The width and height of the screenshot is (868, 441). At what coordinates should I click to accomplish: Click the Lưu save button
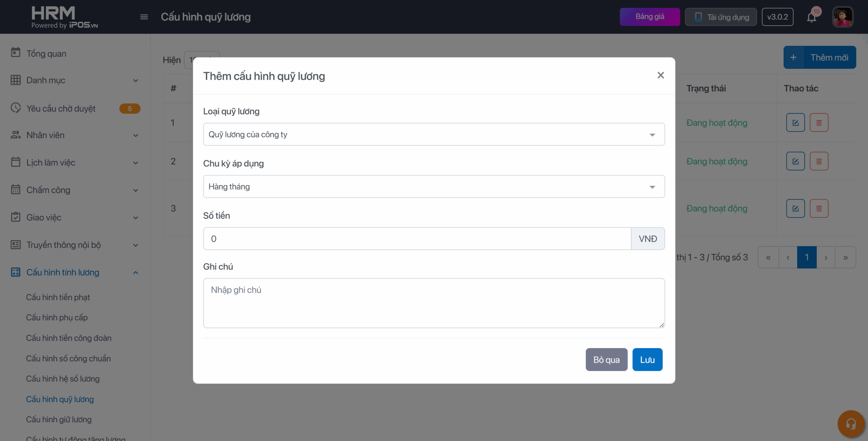pyautogui.click(x=647, y=360)
